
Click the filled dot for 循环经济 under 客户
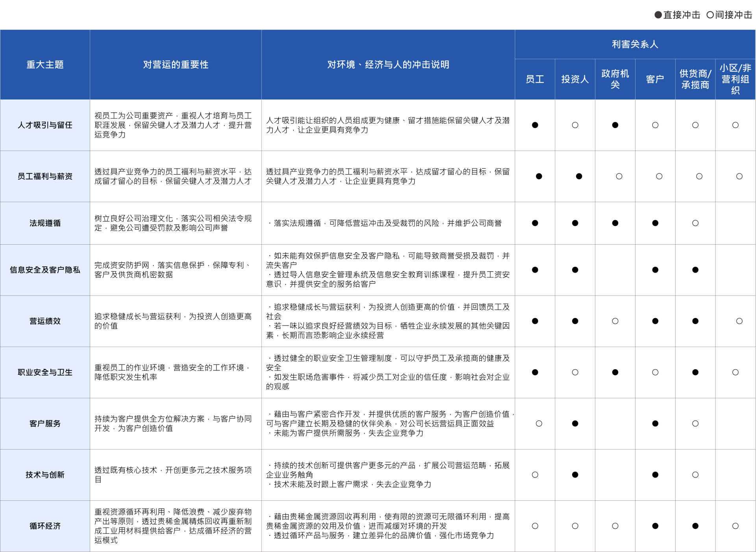click(x=655, y=526)
